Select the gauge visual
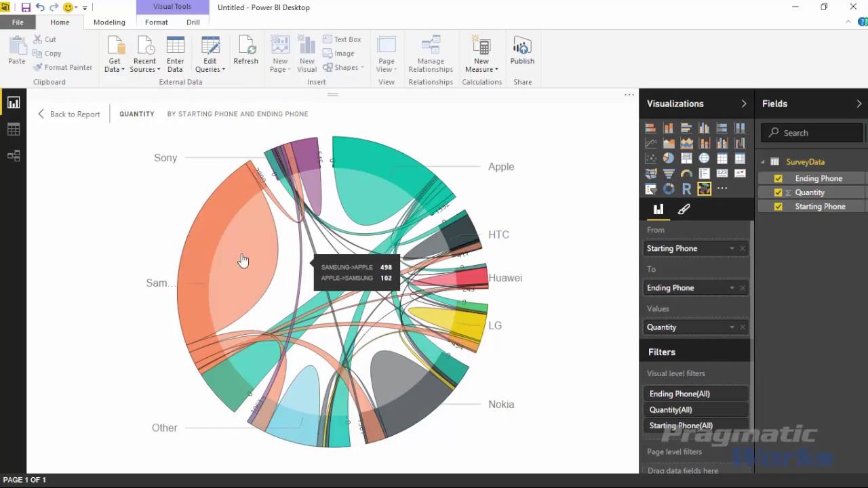 click(686, 174)
